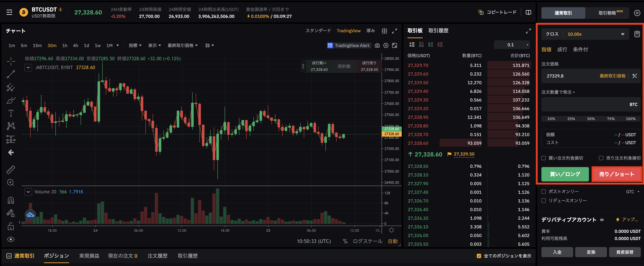Click 買い/ロング buy button
Viewport: 644px width, 266px height.
click(x=565, y=174)
